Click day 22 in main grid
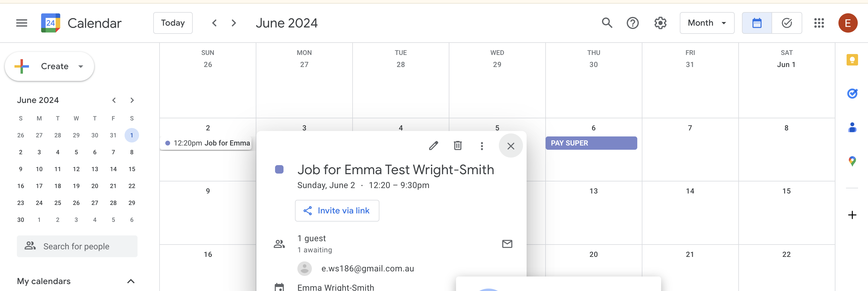The image size is (868, 291). click(x=786, y=254)
